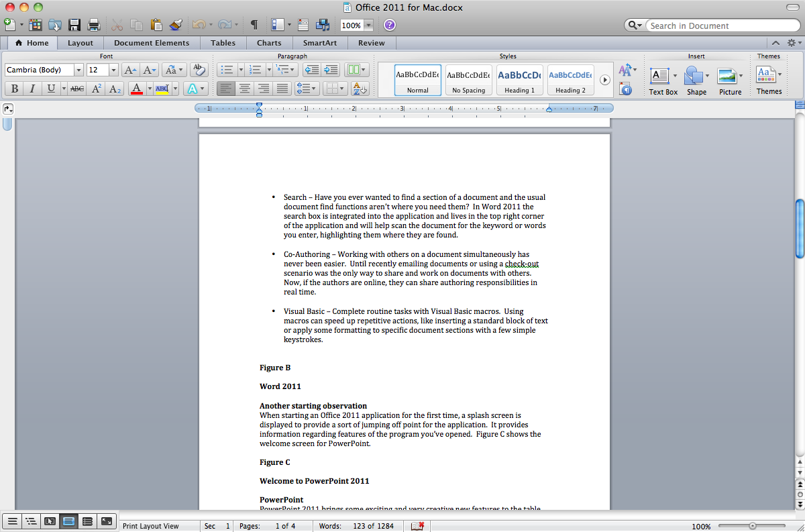Clear formatting eraser icon
Viewport: 805px width, 532px height.
199,70
